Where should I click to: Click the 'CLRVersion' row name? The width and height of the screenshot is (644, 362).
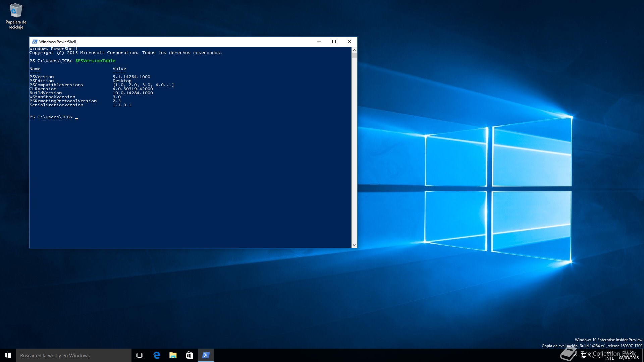(43, 89)
